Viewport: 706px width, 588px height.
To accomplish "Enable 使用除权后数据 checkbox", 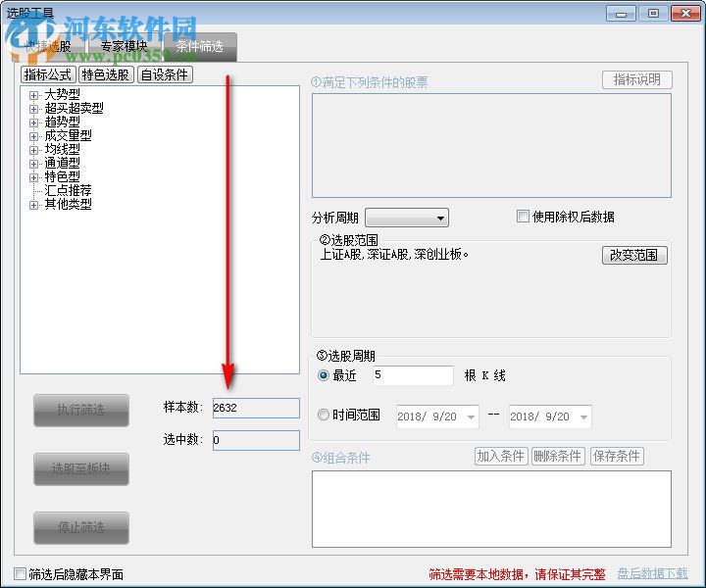I will tap(523, 217).
